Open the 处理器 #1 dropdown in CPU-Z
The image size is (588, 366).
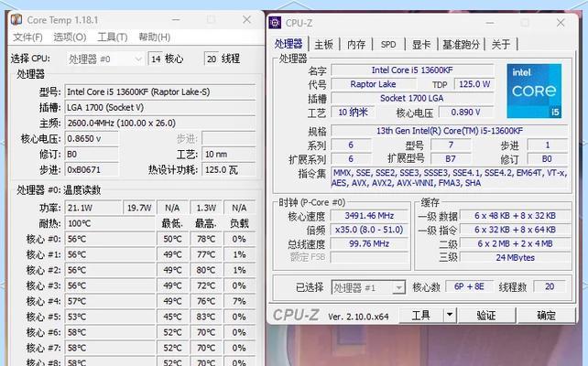368,287
